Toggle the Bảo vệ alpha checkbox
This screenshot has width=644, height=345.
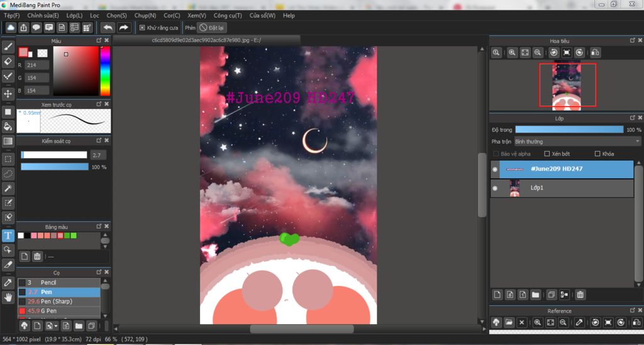496,154
